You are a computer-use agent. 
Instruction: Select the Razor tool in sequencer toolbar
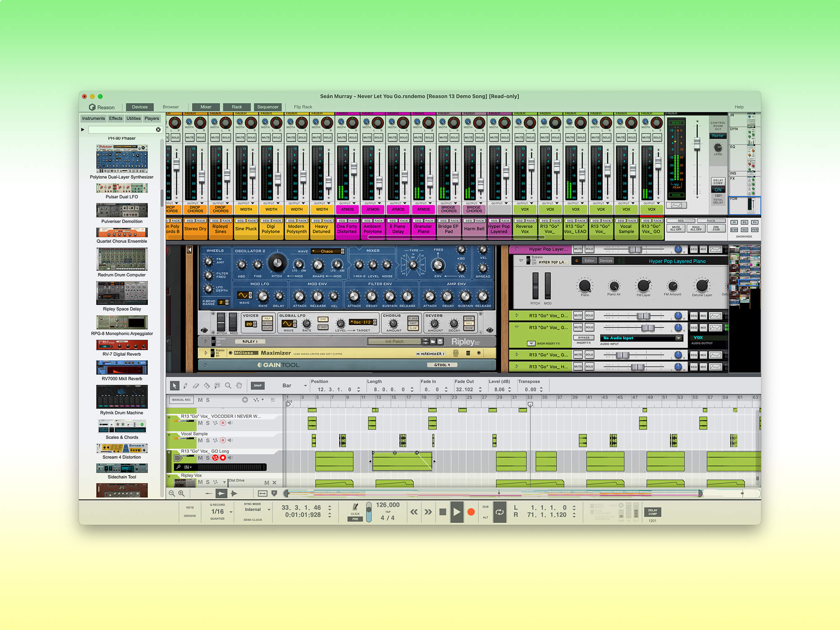207,385
